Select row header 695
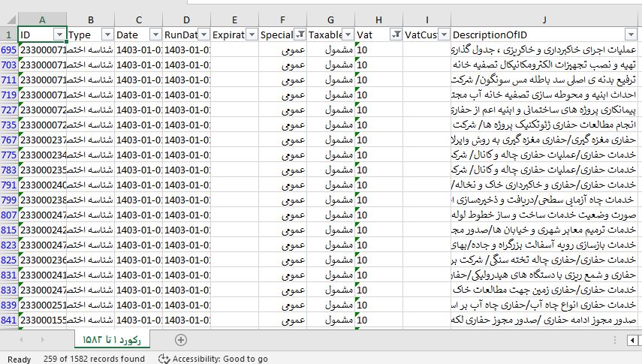This screenshot has width=642, height=364. click(9, 50)
